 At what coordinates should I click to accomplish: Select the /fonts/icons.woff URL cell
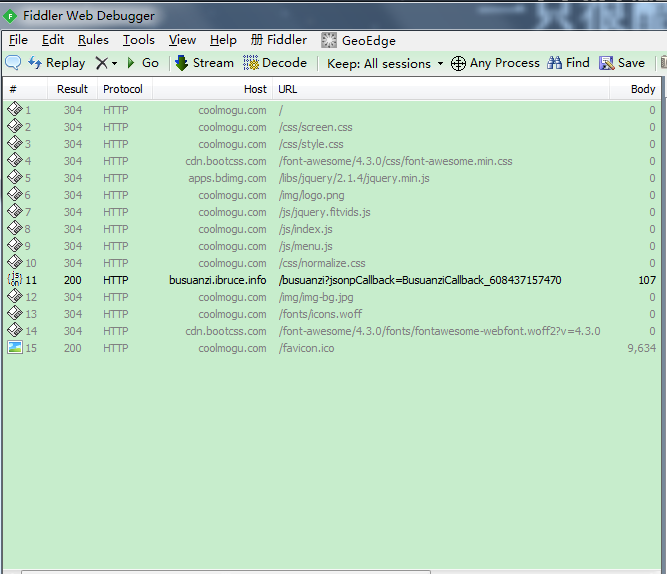[x=320, y=314]
